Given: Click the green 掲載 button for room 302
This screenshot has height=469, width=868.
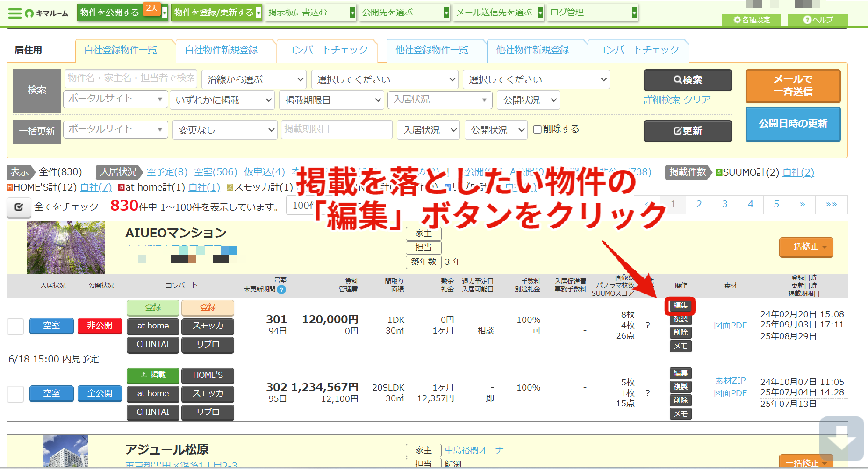Looking at the screenshot, I should pyautogui.click(x=153, y=375).
